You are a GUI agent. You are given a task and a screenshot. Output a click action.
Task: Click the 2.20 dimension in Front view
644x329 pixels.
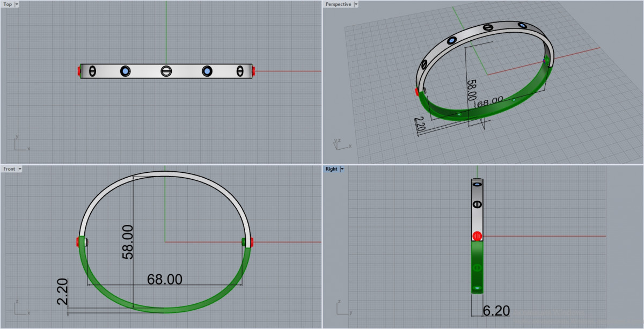(x=62, y=292)
